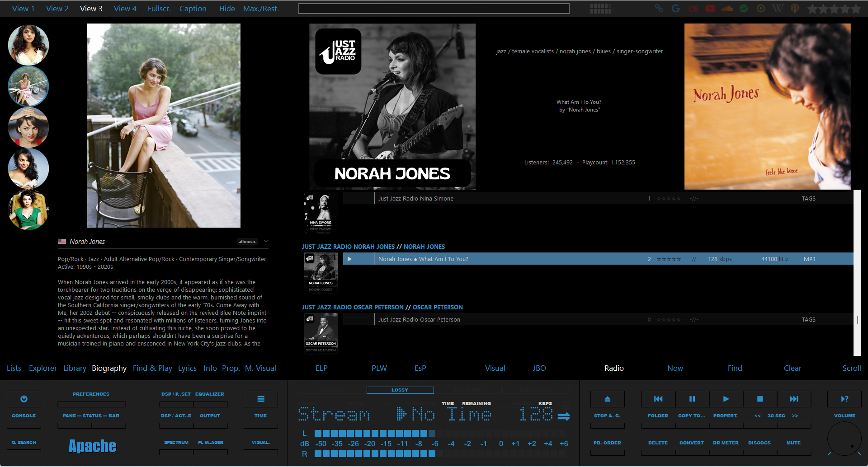This screenshot has height=467, width=868.
Task: Open Wikipedia W icon in top bar
Action: pos(778,8)
